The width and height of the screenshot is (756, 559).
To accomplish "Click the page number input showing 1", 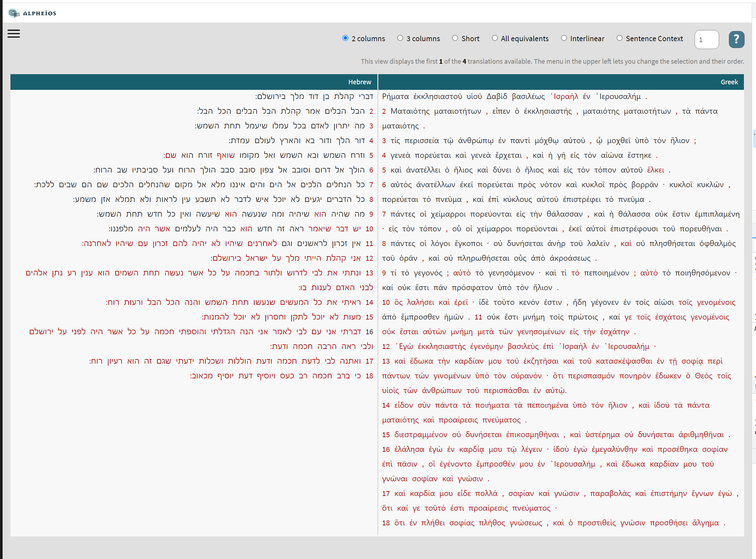I will click(x=707, y=39).
